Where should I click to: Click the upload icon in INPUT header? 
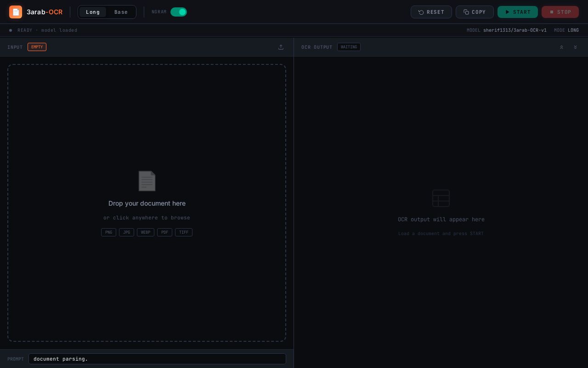click(x=281, y=47)
